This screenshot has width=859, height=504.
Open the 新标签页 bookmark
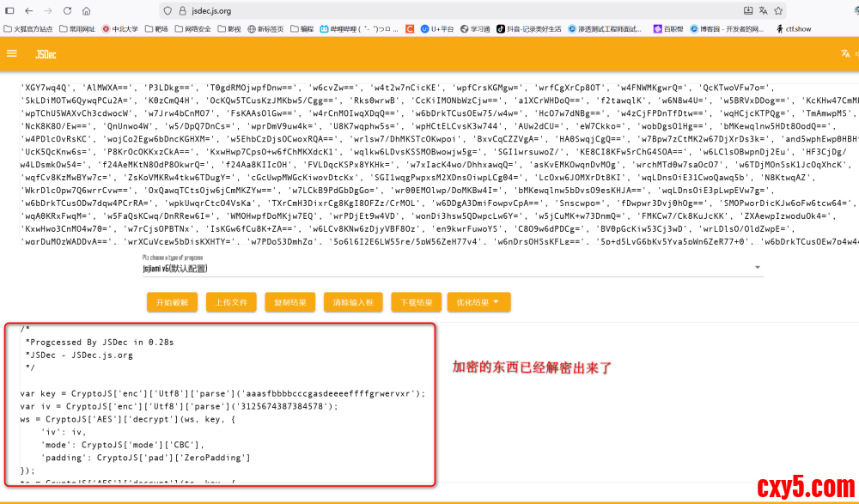265,29
